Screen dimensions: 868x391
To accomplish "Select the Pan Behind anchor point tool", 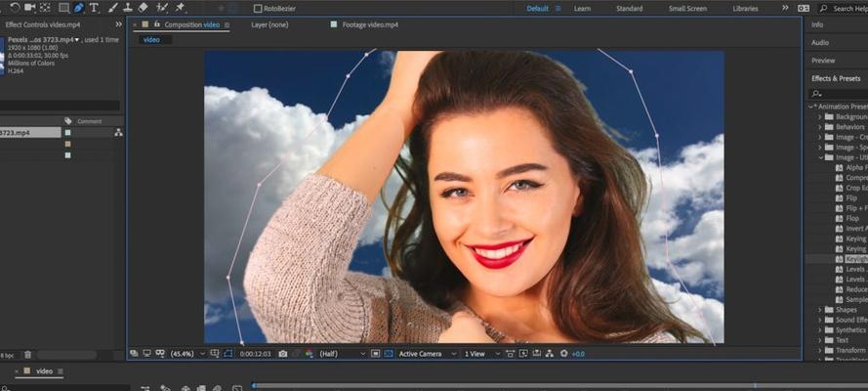I will coord(45,8).
